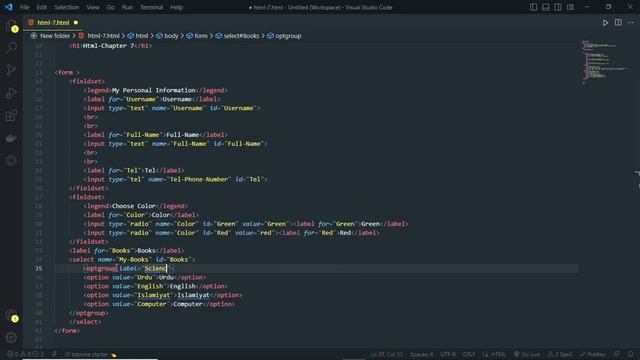Open the Selection menu
This screenshot has width=640, height=360.
click(67, 7)
